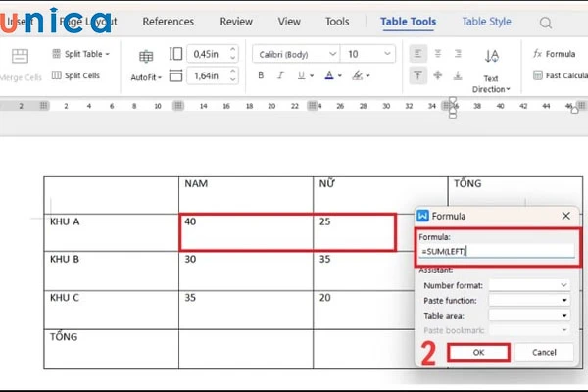
Task: Click the Split Table icon
Action: pos(55,54)
